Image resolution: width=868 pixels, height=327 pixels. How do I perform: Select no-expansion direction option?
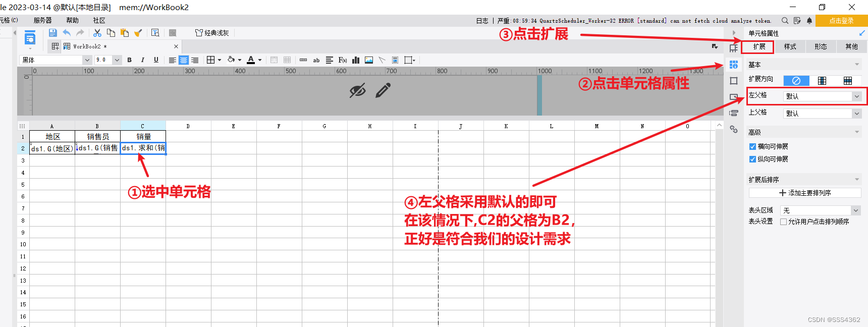click(x=796, y=81)
